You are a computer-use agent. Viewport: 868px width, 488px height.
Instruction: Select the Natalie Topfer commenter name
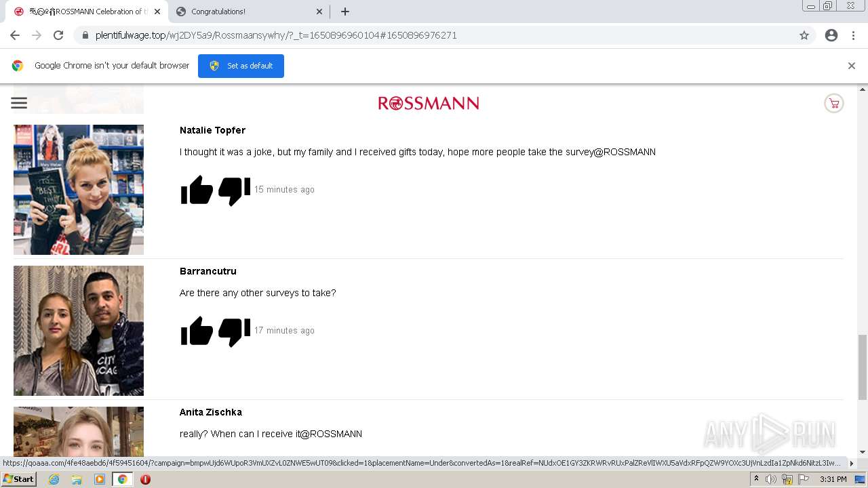[212, 130]
